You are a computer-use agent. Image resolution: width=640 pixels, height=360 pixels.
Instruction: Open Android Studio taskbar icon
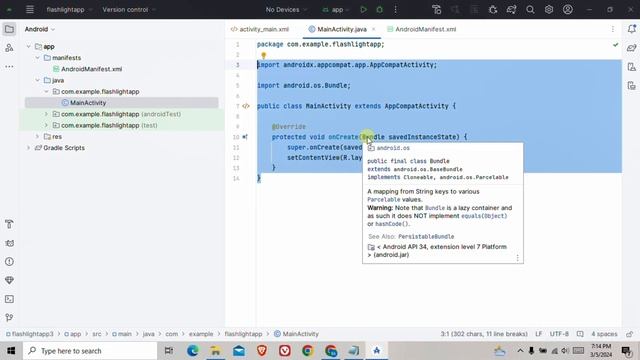pyautogui.click(x=377, y=351)
